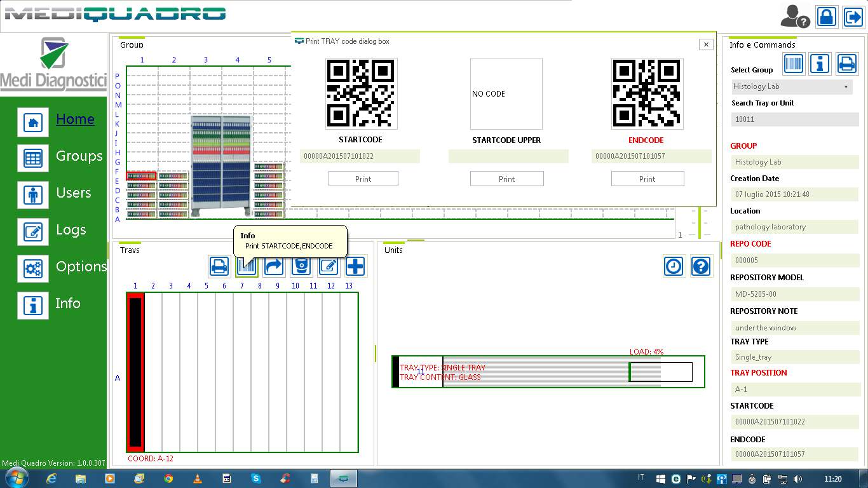
Task: Click the Trays move arrow icon
Action: (273, 266)
